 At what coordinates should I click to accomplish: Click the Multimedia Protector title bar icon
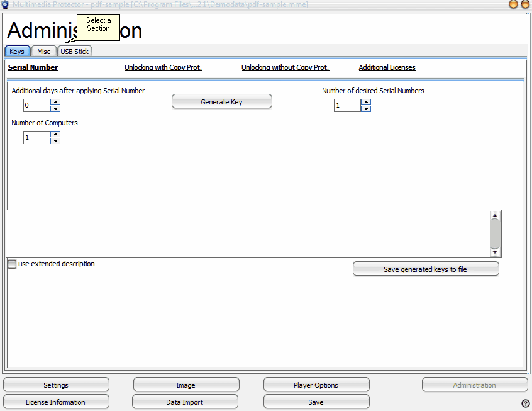5,4
